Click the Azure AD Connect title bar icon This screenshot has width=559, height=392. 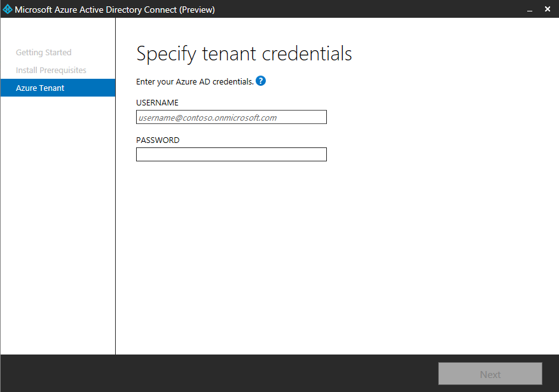tap(7, 10)
